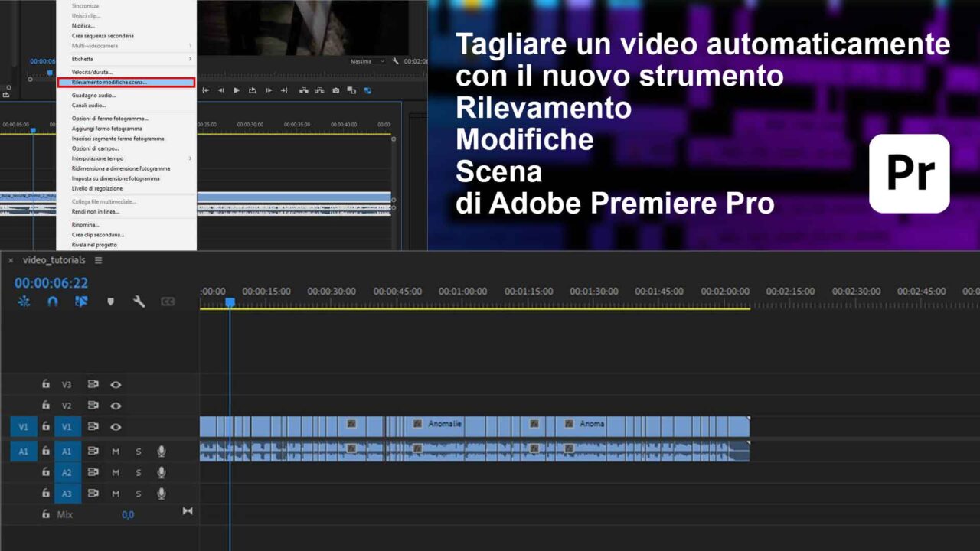Solo the A1 audio track

(x=139, y=451)
